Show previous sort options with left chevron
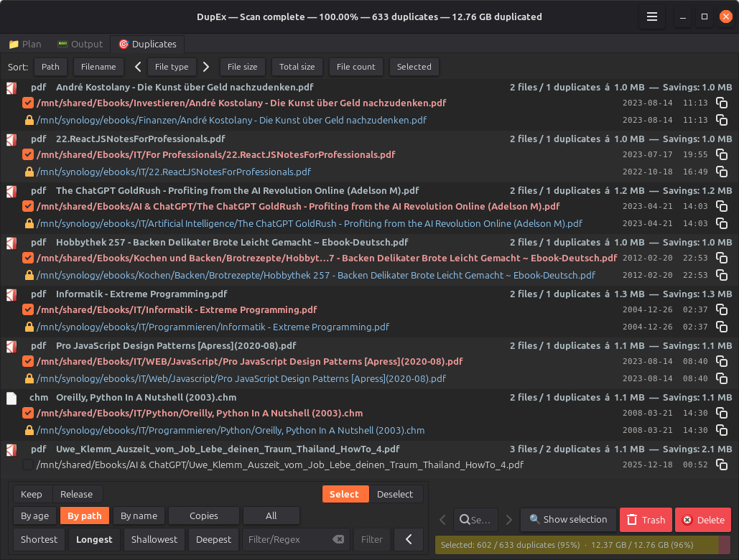 (x=138, y=67)
